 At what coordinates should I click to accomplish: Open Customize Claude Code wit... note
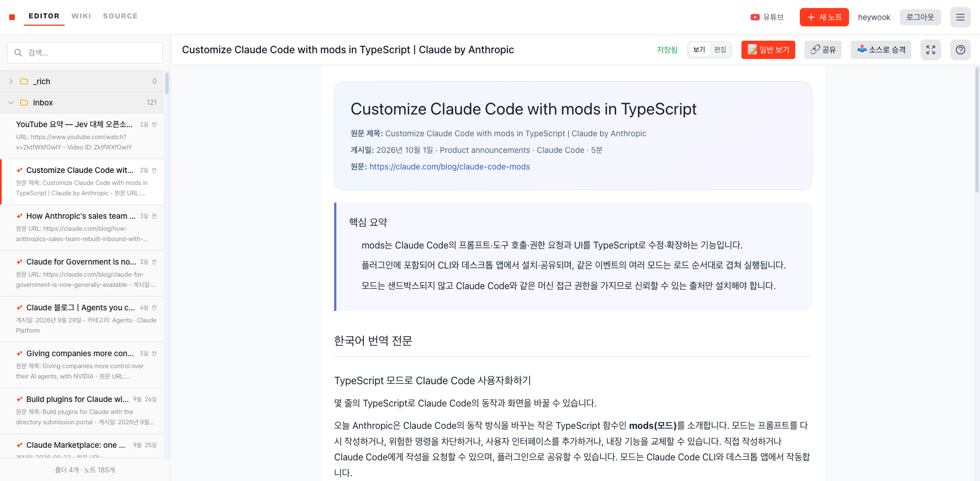(x=82, y=182)
